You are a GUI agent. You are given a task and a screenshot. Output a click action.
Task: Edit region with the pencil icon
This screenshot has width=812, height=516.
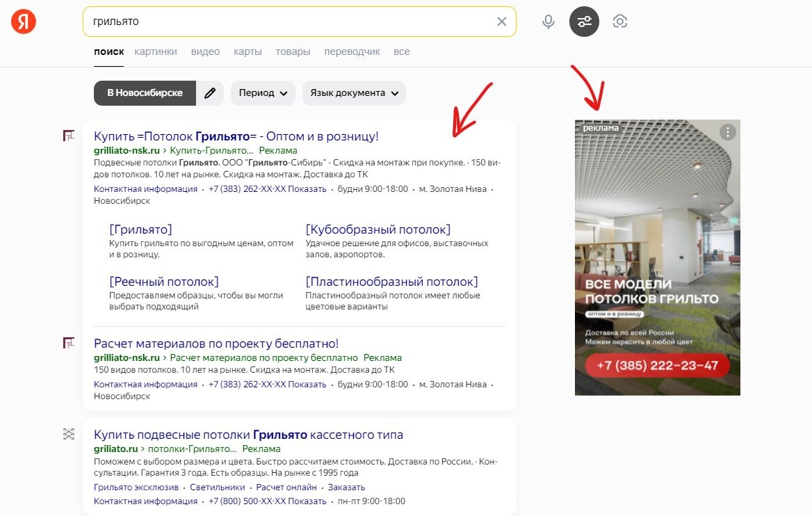(x=210, y=92)
